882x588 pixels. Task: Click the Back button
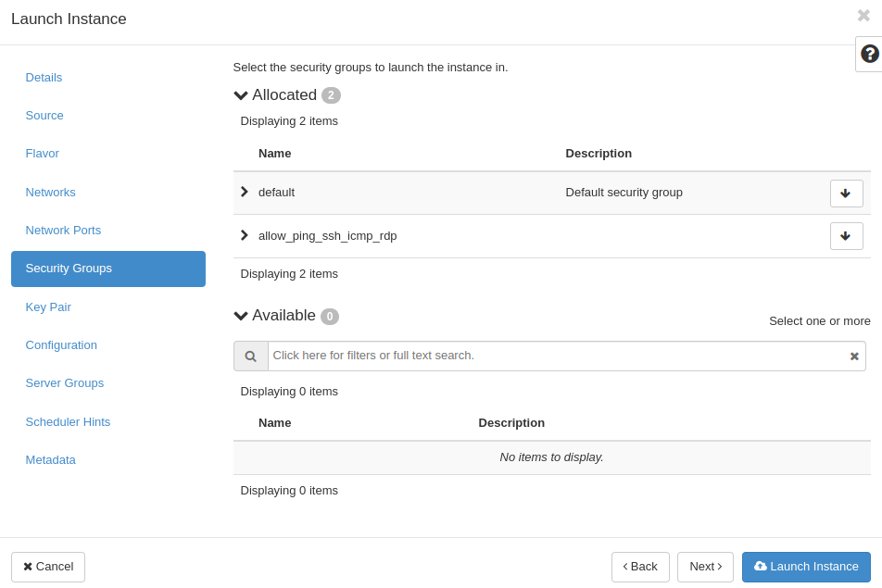[x=640, y=567]
